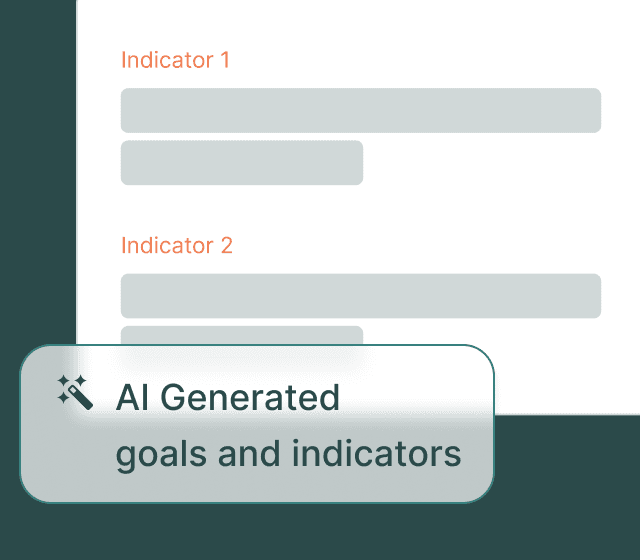The width and height of the screenshot is (640, 560).
Task: Click the short placeholder bar under Indicator 2
Action: click(241, 335)
